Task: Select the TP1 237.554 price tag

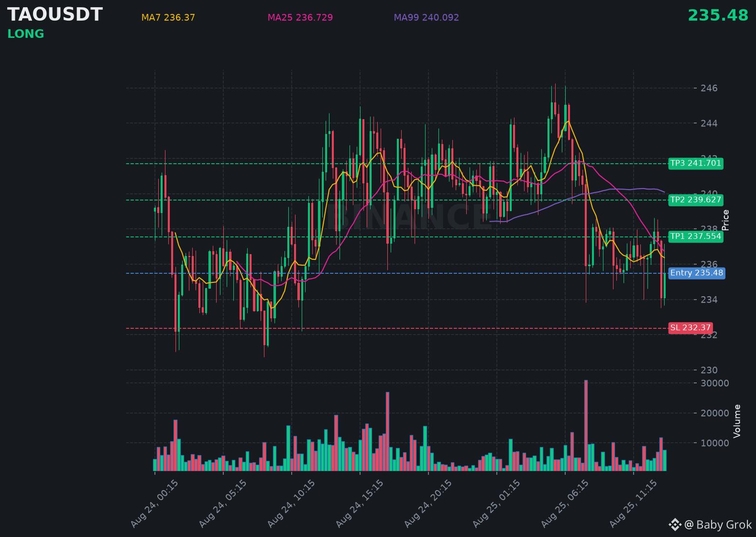Action: [x=696, y=236]
